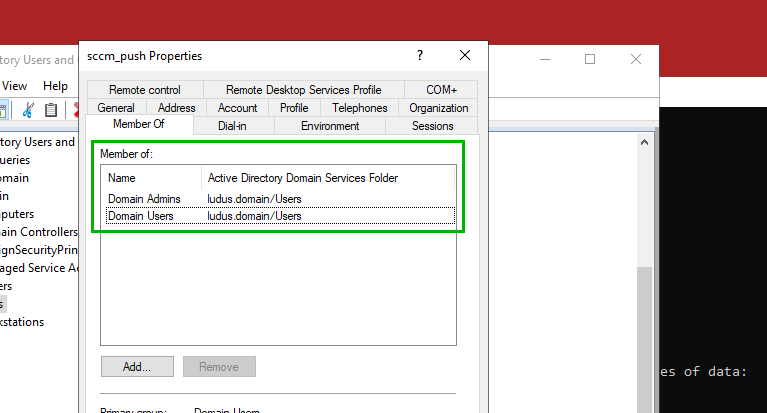Select Domain Admins in member list
This screenshot has width=767, height=413.
coord(144,199)
